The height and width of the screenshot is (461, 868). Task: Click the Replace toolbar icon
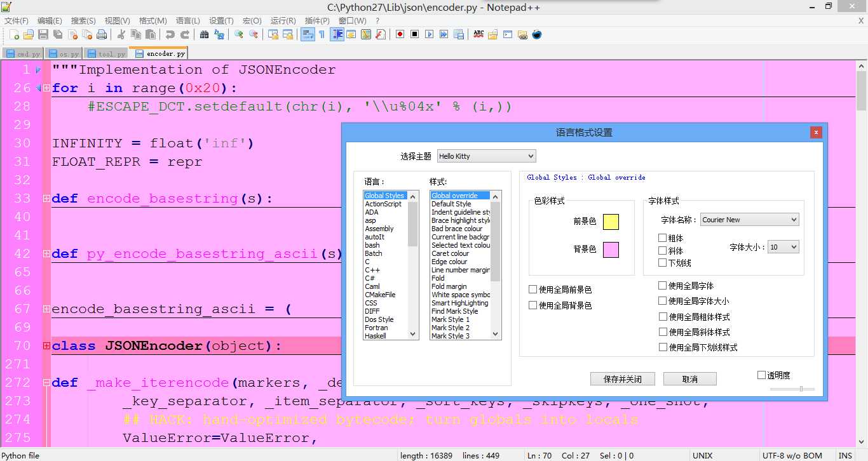[219, 35]
